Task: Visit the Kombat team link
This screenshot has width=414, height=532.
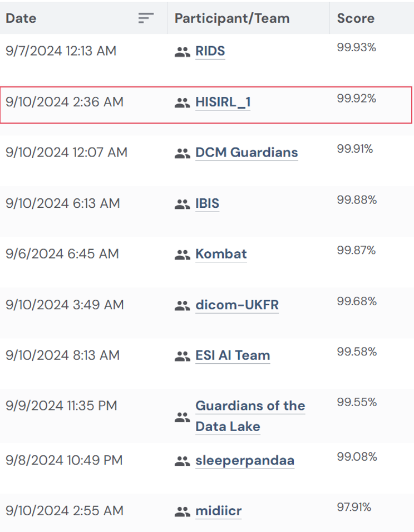Action: click(x=221, y=254)
